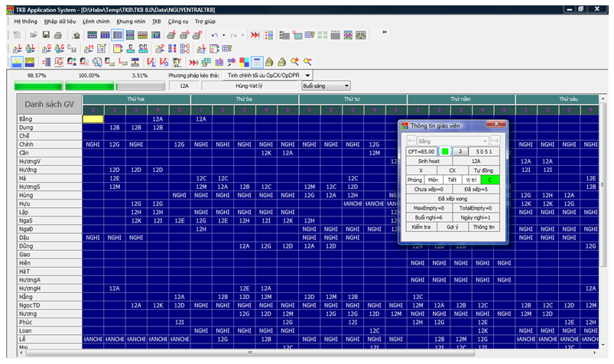Toggle the highlighted grid view in top toolbar
Image resolution: width=614 pixels, height=364 pixels.
[x=118, y=35]
